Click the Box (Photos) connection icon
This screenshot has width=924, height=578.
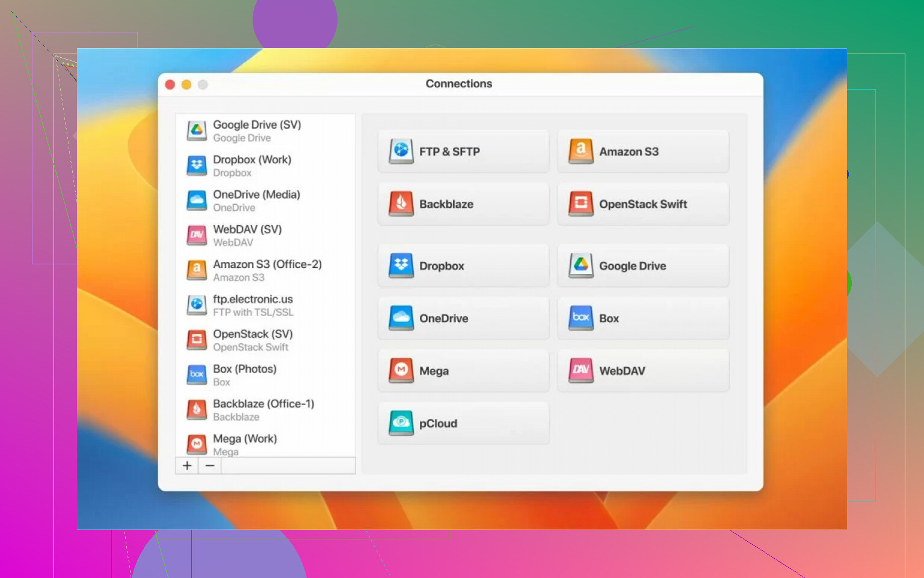(x=197, y=375)
